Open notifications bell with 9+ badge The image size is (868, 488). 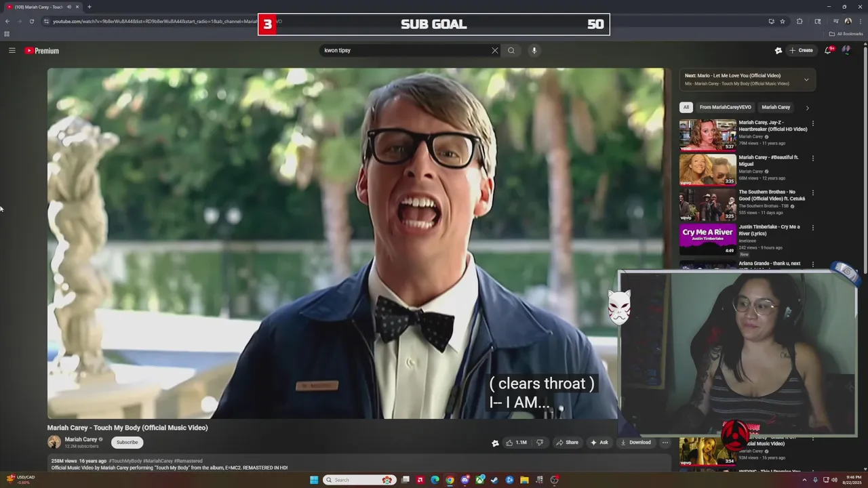[828, 50]
